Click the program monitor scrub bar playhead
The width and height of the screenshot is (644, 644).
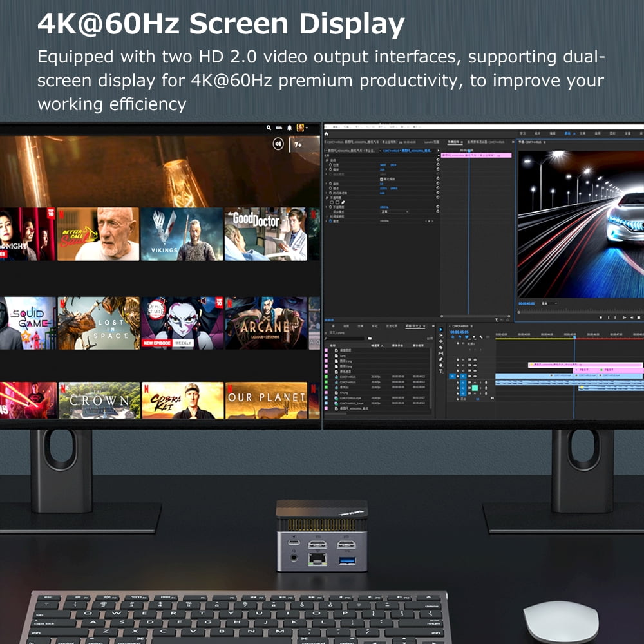[x=518, y=312]
